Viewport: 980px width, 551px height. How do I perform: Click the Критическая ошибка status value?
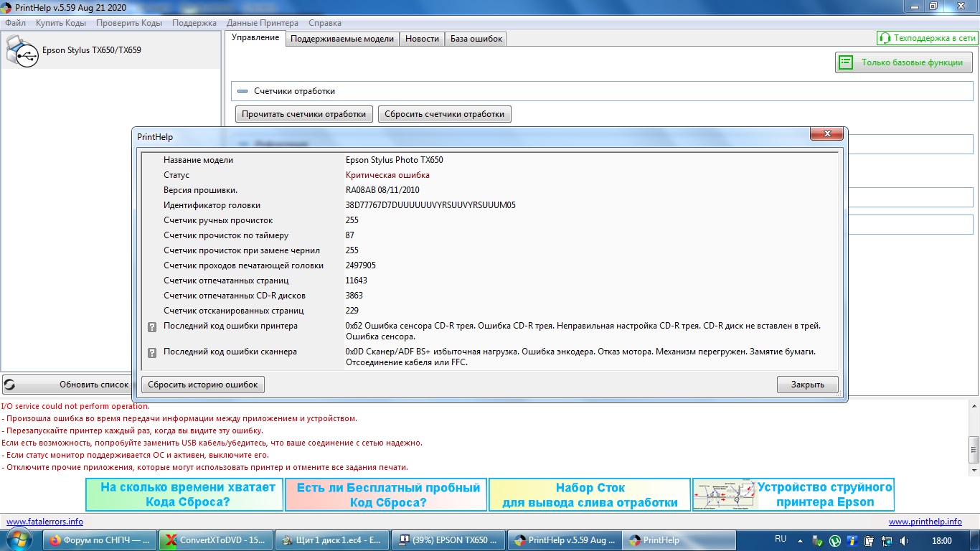click(x=387, y=175)
